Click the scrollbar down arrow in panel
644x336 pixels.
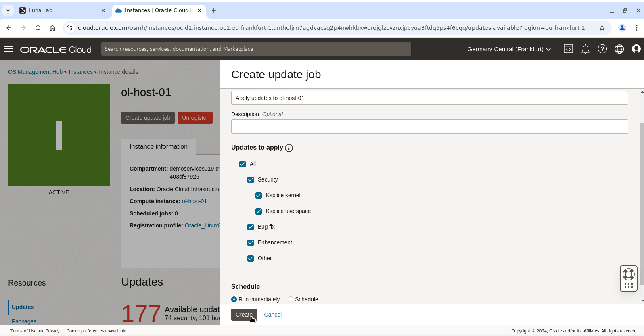point(642,301)
